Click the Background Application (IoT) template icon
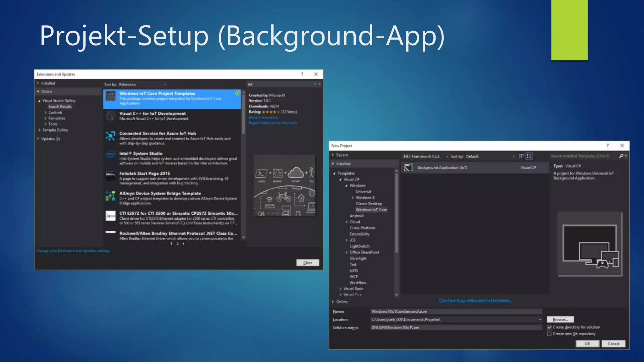The width and height of the screenshot is (644, 362). click(x=408, y=167)
